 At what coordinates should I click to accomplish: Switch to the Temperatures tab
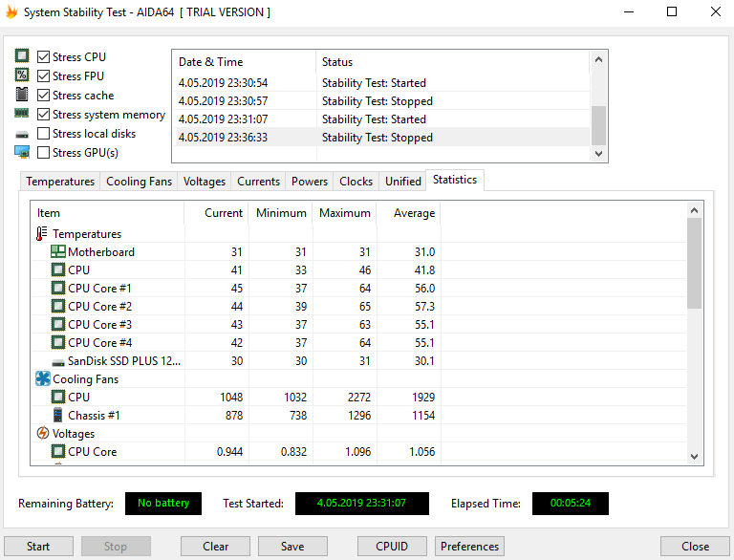(60, 182)
